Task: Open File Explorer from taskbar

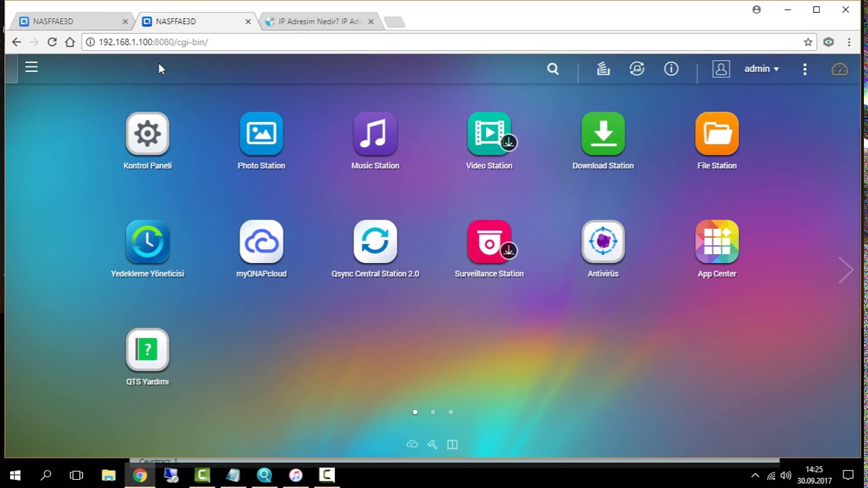Action: [108, 475]
